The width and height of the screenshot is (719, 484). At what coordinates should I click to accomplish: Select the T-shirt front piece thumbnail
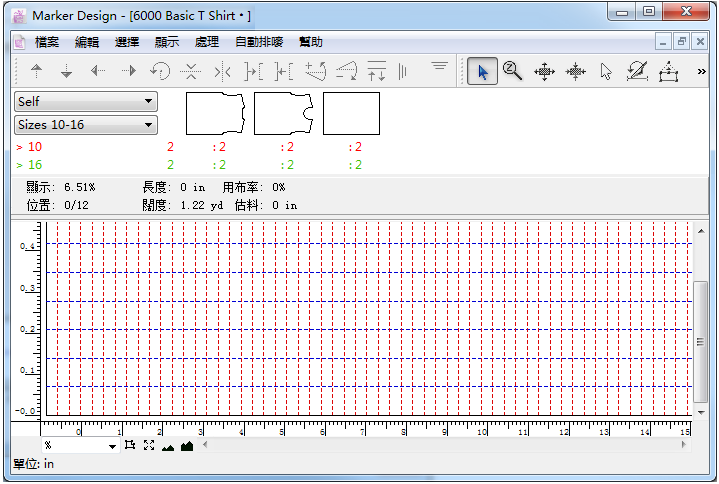coord(216,114)
